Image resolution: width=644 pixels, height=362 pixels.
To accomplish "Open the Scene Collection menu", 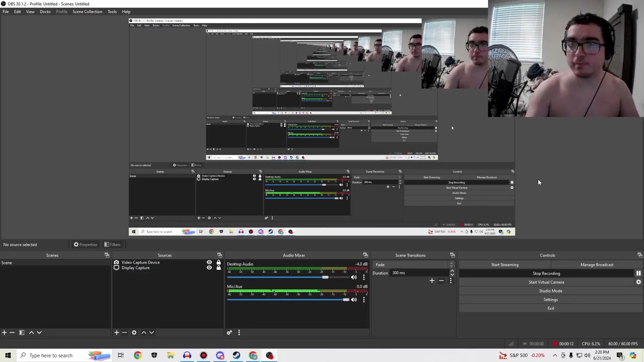I will [x=87, y=12].
